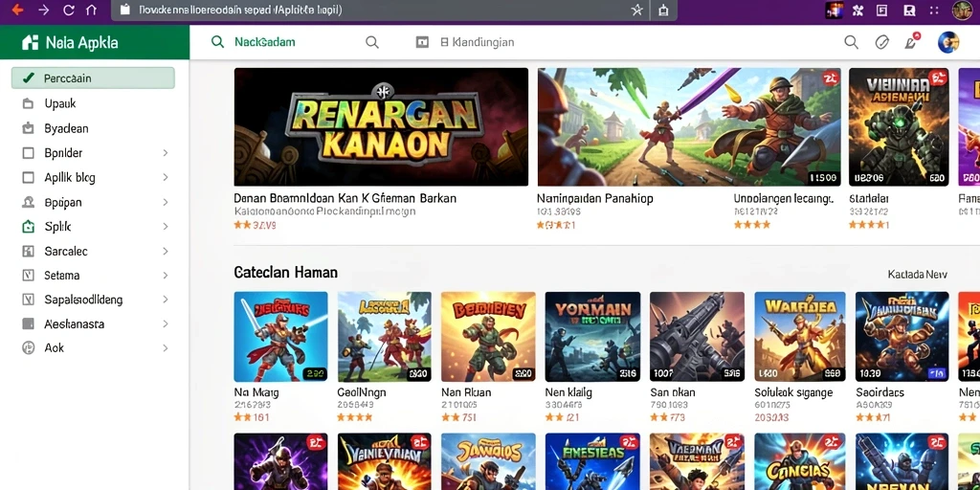This screenshot has height=490, width=980.
Task: Expand the Bpupan chevron
Action: pyautogui.click(x=166, y=203)
